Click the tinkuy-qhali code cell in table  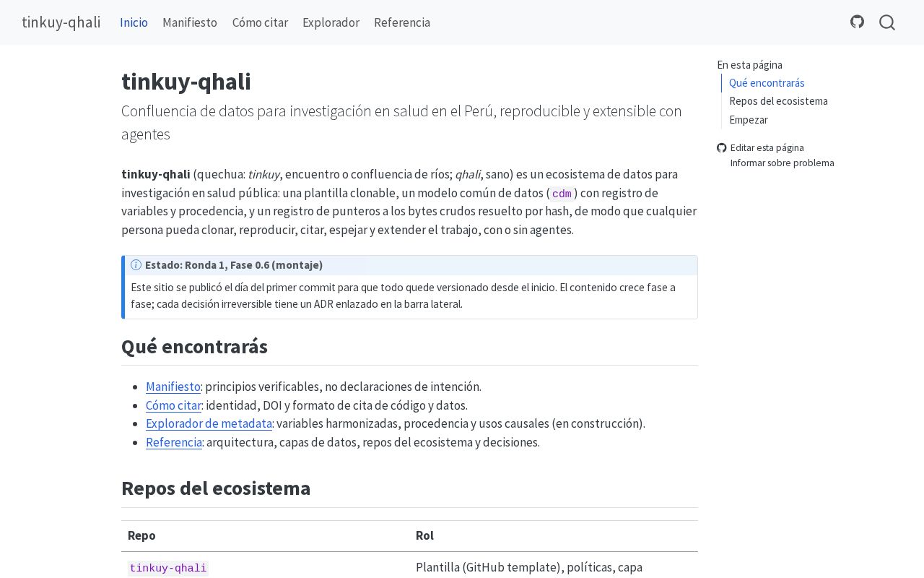(168, 569)
